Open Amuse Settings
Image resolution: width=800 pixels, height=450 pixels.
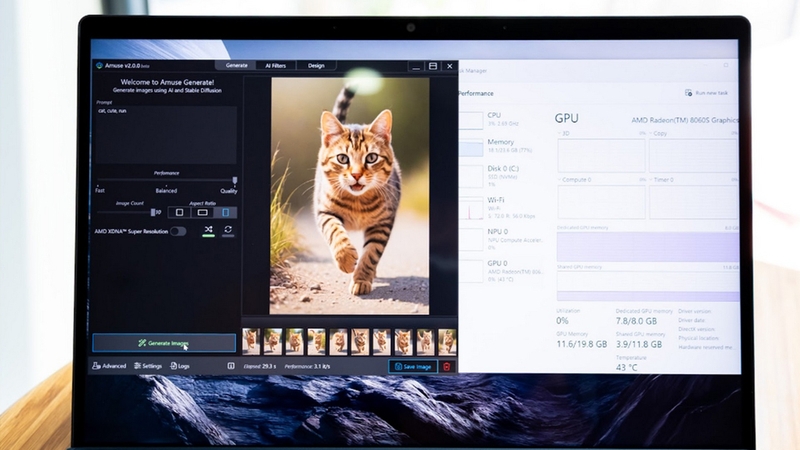tap(148, 366)
